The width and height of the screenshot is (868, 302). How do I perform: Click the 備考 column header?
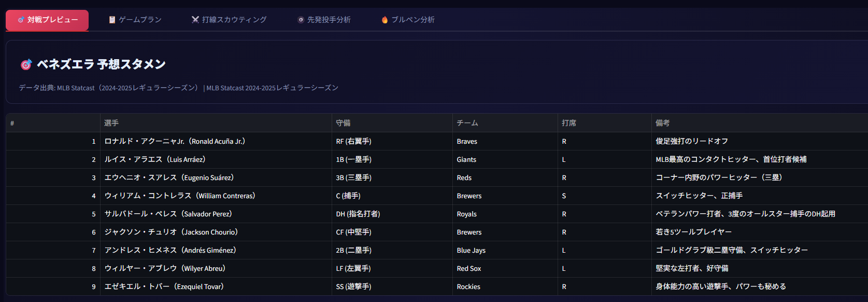point(760,123)
